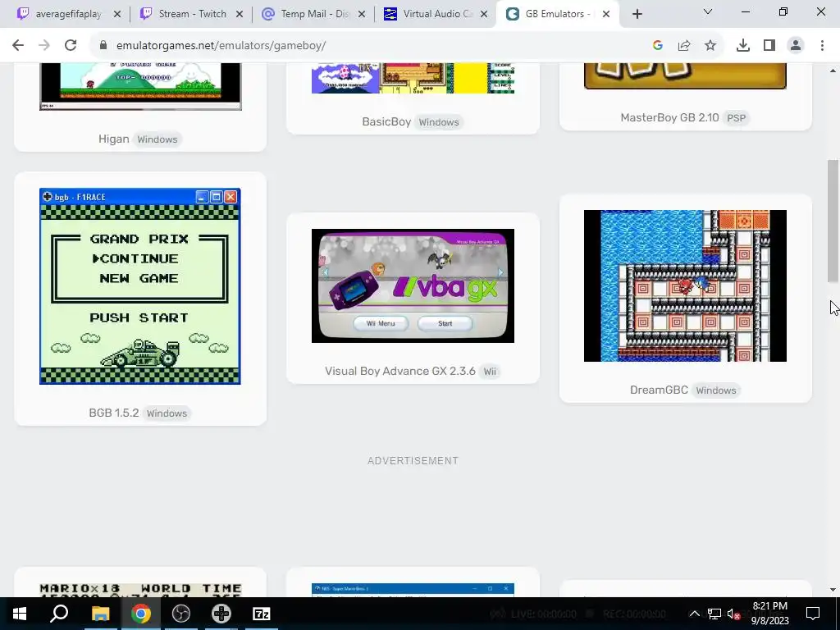Open a new browser tab
840x630 pixels.
(637, 14)
